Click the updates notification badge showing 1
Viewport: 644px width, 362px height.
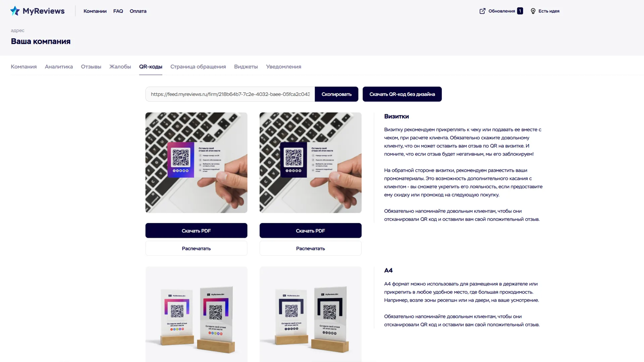click(x=520, y=11)
